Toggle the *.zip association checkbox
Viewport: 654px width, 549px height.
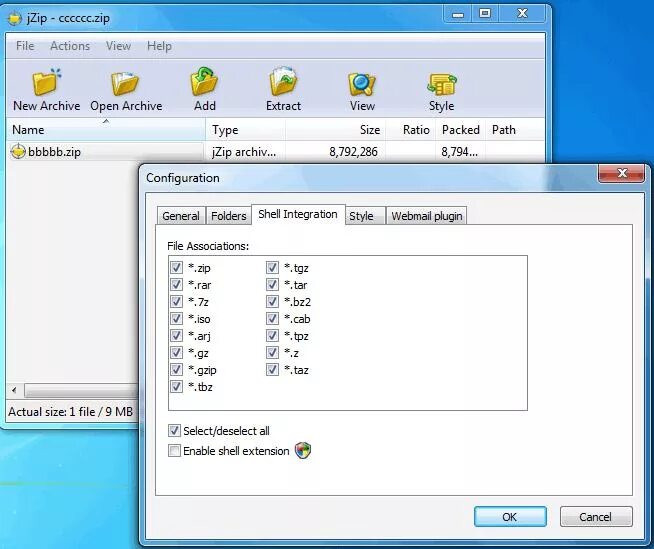176,267
